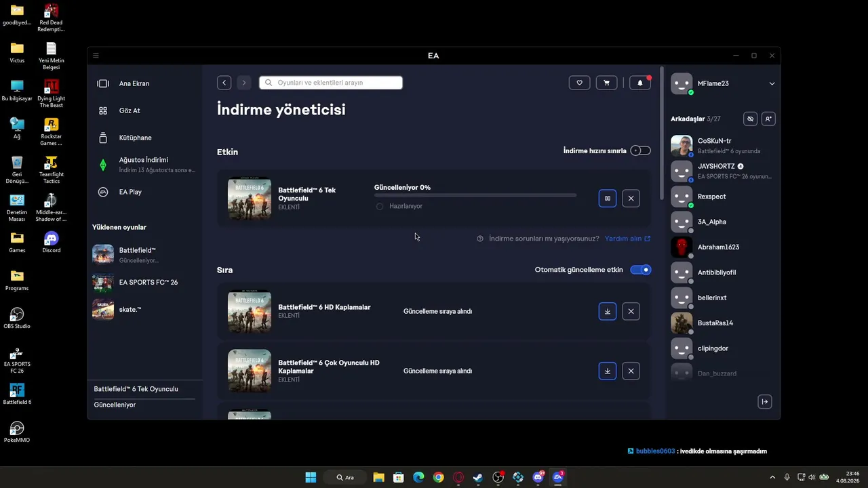The image size is (868, 488).
Task: Open friend Antibibliyofil
Action: tap(723, 272)
